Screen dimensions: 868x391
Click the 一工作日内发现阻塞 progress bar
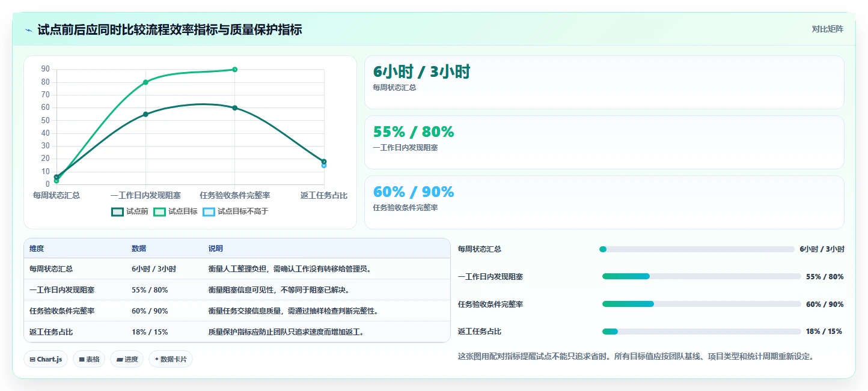click(701, 276)
